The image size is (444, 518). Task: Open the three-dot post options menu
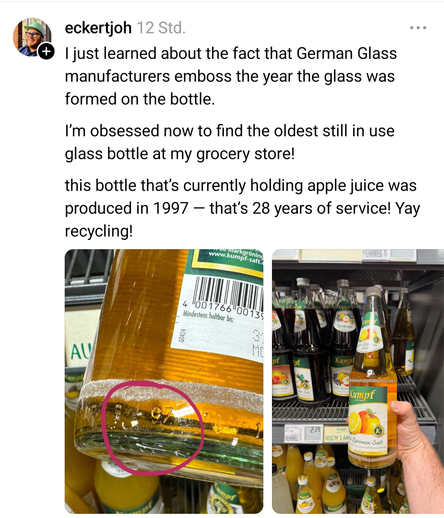[418, 28]
